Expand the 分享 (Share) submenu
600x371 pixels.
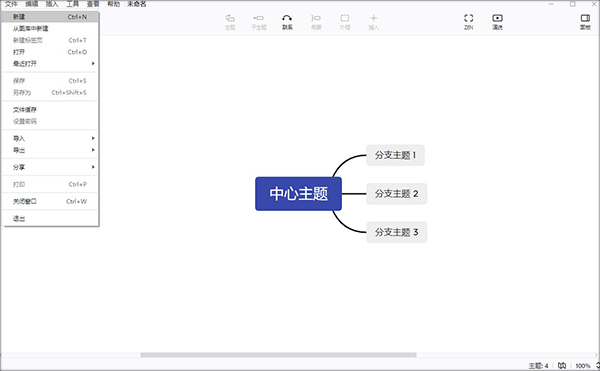[x=50, y=167]
